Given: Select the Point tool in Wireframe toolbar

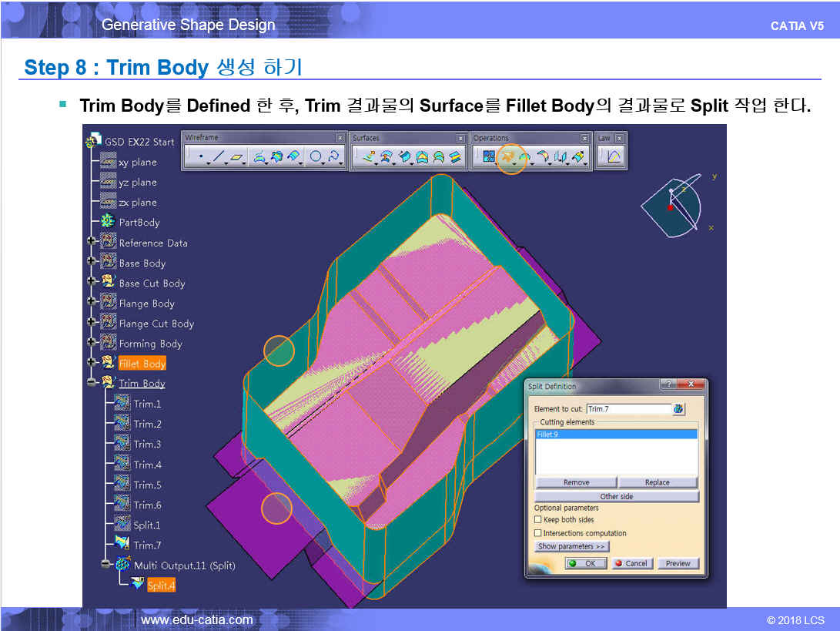Looking at the screenshot, I should 200,157.
